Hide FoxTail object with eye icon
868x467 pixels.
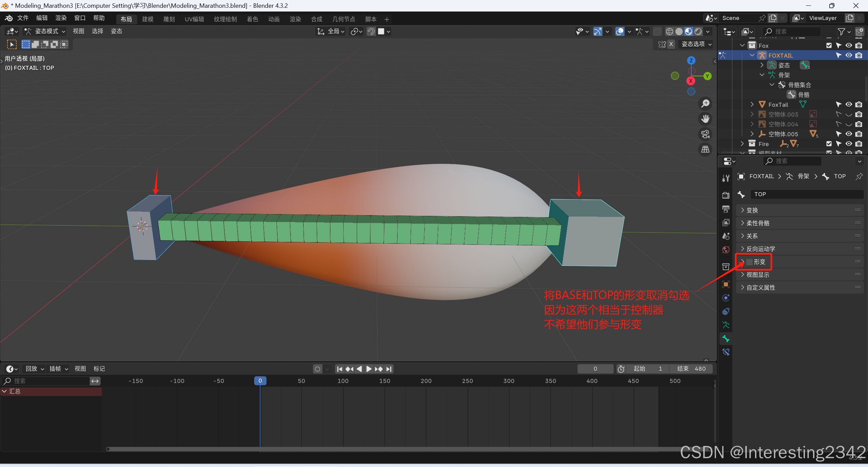click(x=849, y=104)
